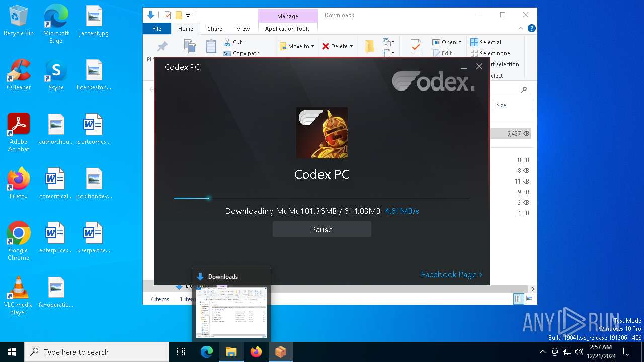Pause the MuMu download
The image size is (644, 362).
[x=322, y=229]
